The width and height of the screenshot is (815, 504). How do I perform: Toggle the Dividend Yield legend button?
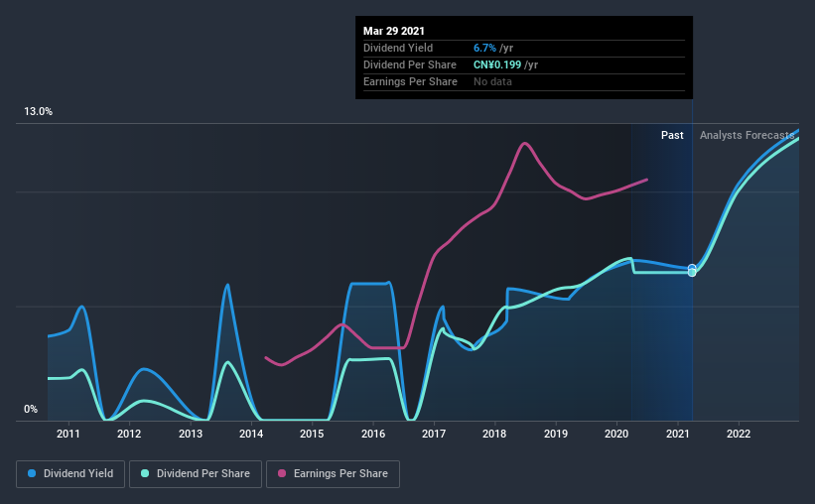coord(70,474)
